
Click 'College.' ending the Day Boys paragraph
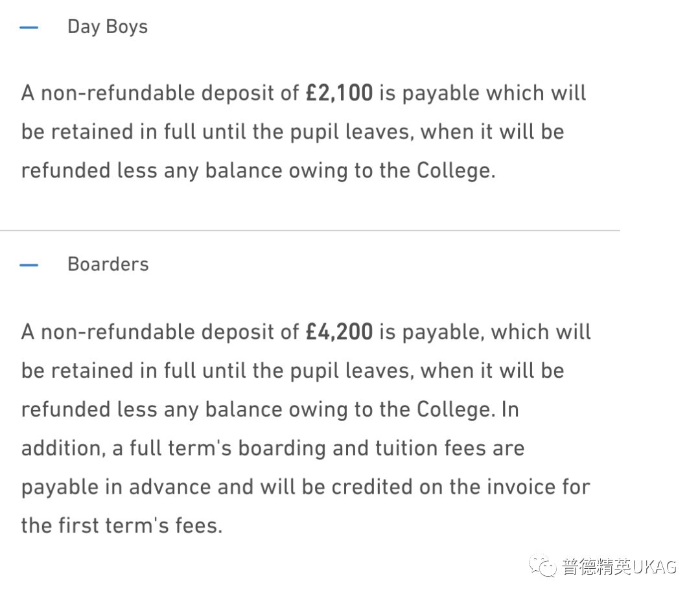tap(456, 171)
